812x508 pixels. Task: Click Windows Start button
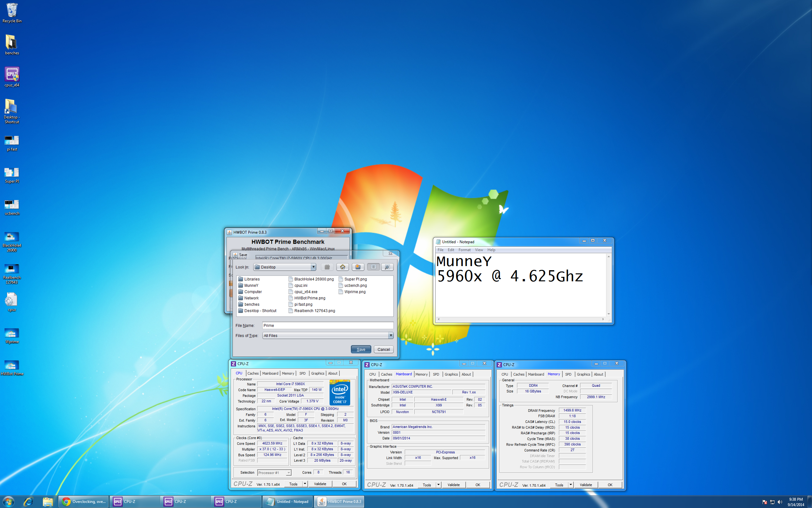[8, 502]
